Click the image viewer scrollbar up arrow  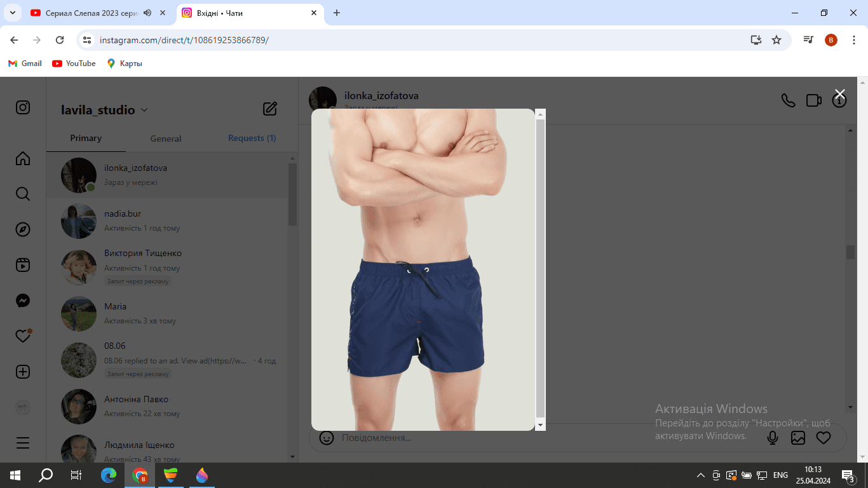coord(541,114)
